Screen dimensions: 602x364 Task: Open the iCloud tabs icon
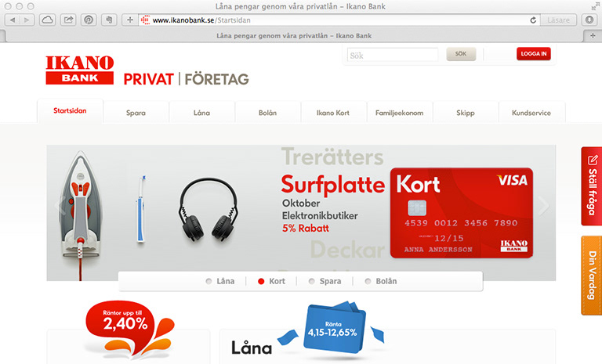47,20
